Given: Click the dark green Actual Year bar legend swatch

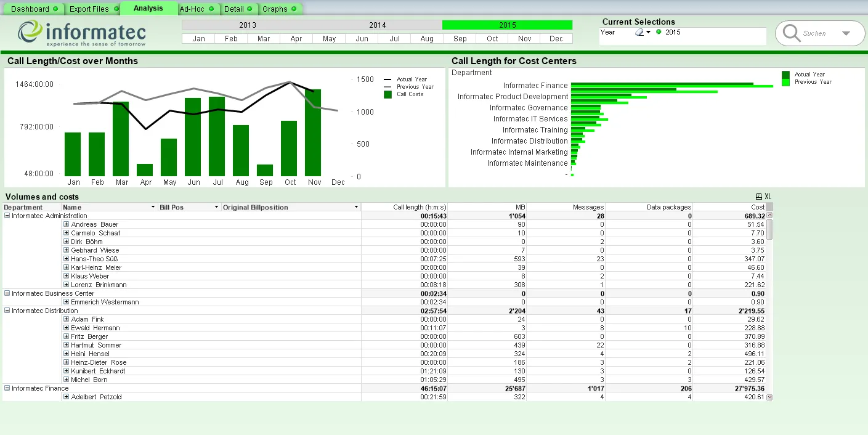Looking at the screenshot, I should pos(785,75).
